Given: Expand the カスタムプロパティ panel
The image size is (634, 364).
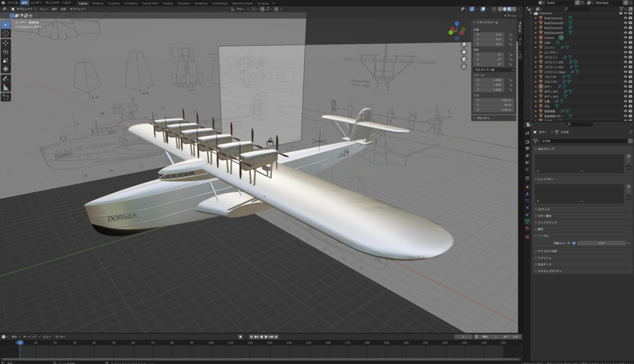Looking at the screenshot, I should [582, 271].
